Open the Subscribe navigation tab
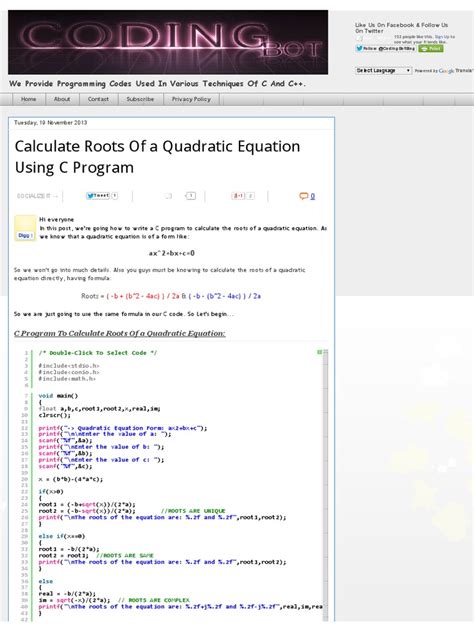474x632 pixels. (x=140, y=99)
